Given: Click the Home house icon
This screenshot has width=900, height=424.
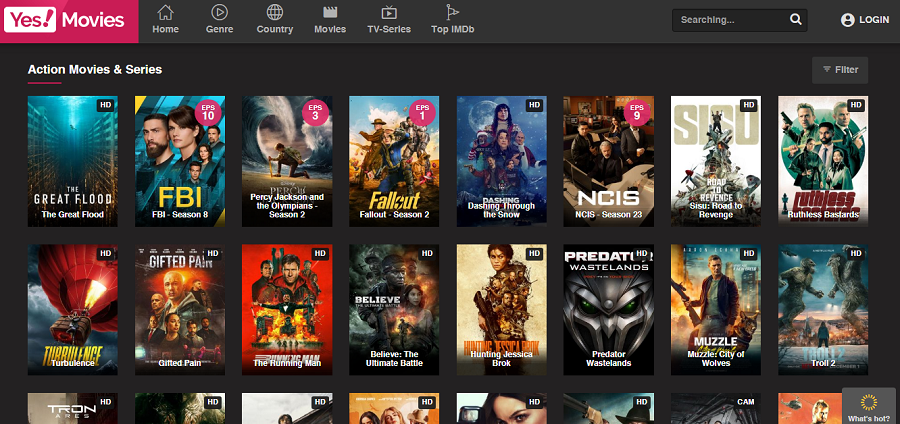Looking at the screenshot, I should pos(165,11).
